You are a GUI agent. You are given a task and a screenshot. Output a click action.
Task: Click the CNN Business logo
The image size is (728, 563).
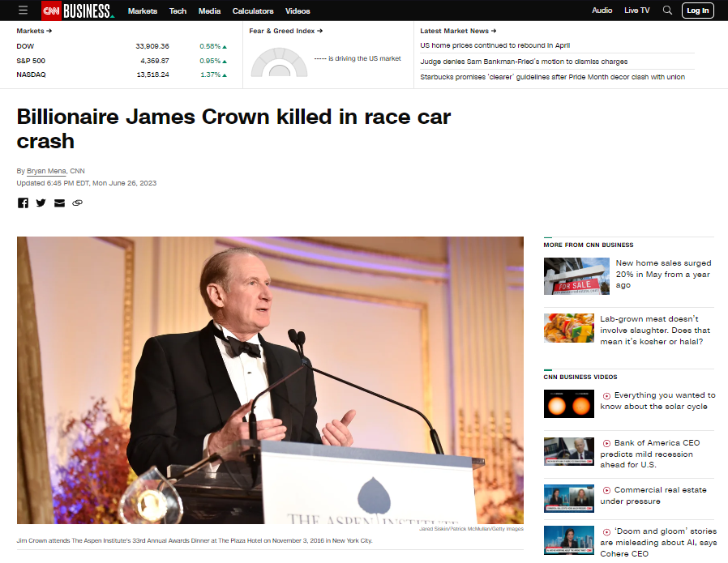(x=78, y=11)
